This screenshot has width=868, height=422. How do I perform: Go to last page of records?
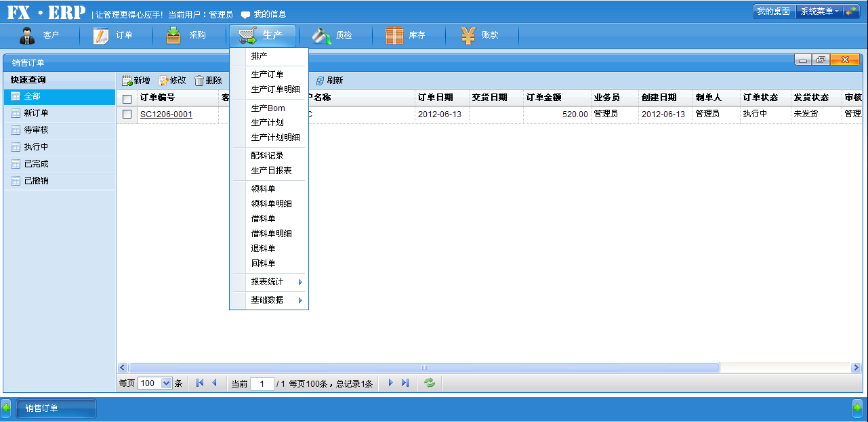(x=405, y=383)
